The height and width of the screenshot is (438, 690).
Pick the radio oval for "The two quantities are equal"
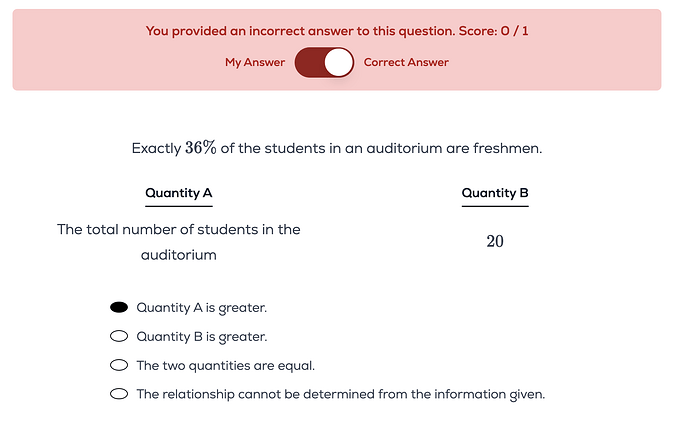[x=119, y=365]
